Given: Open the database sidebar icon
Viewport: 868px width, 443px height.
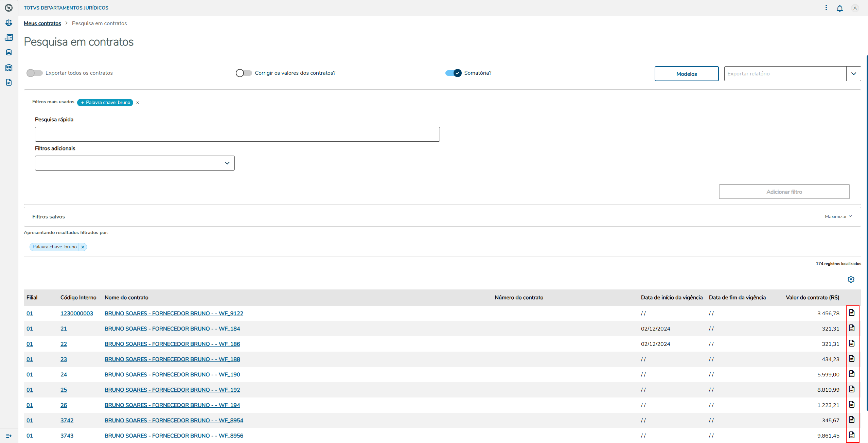Looking at the screenshot, I should [x=9, y=52].
